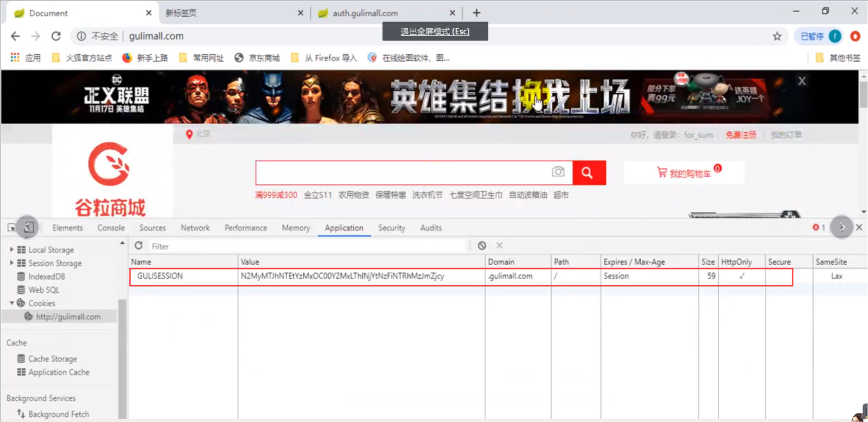Click the 免费注册 register link
This screenshot has height=422, width=868.
pos(740,135)
